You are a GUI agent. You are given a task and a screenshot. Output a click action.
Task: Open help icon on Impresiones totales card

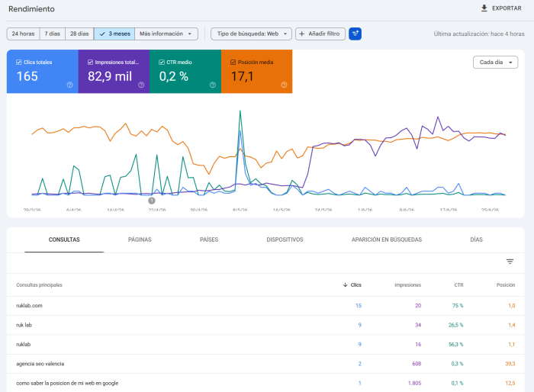tap(141, 85)
